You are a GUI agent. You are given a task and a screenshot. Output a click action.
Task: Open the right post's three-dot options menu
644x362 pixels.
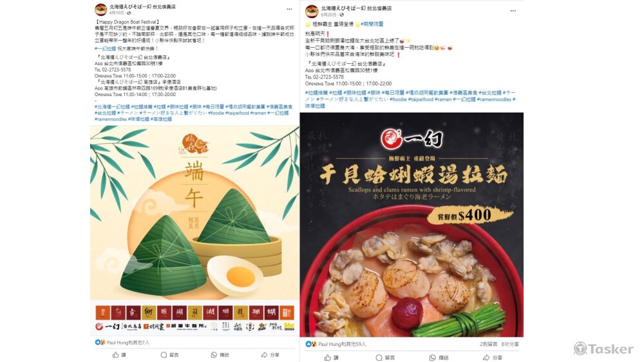click(513, 11)
